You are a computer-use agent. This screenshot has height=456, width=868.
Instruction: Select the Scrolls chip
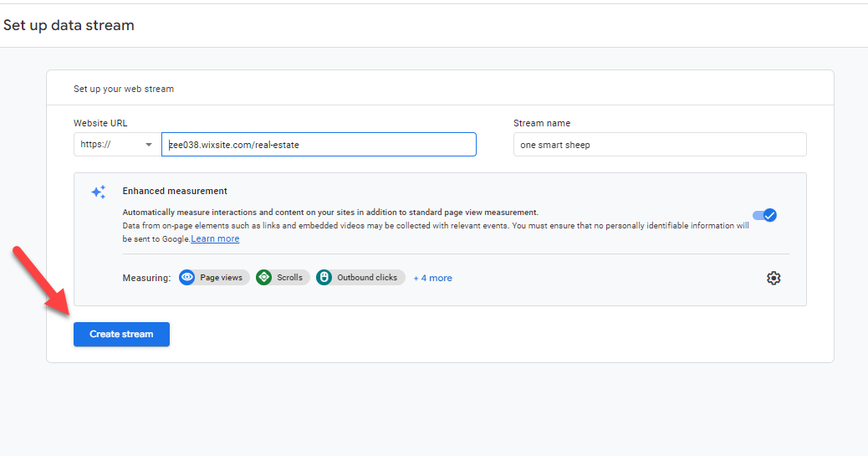[283, 278]
